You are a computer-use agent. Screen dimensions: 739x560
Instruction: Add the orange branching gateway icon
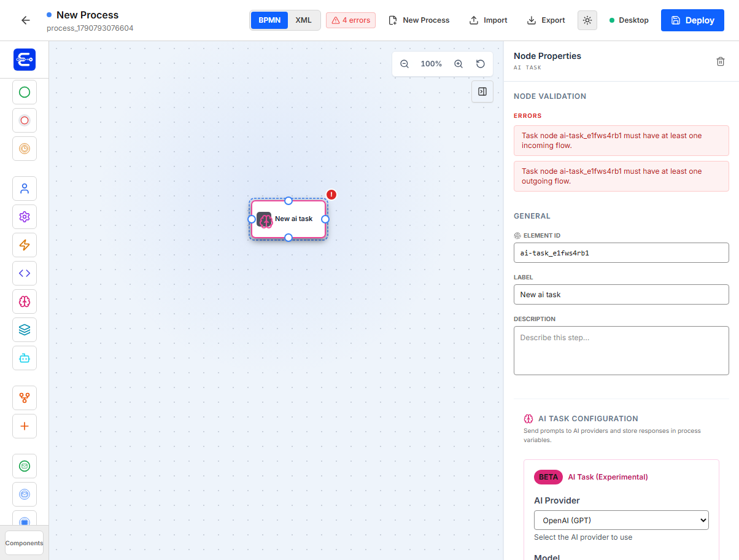coord(25,398)
